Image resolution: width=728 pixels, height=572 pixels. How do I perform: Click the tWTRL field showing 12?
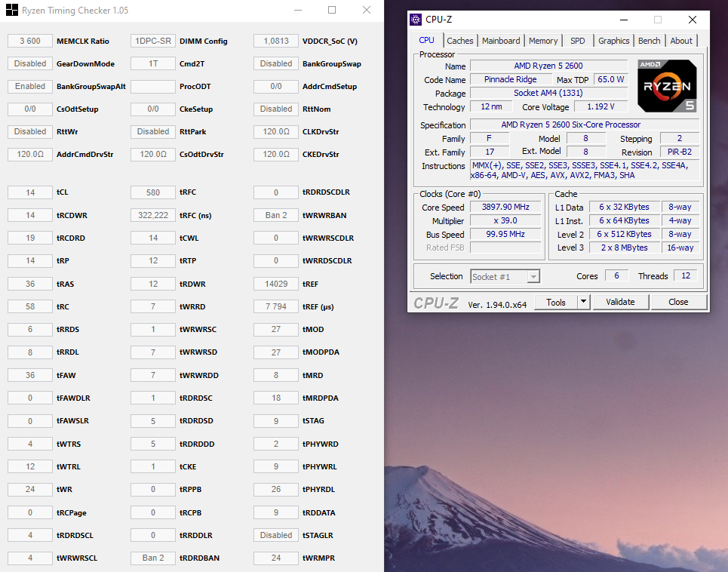(x=30, y=466)
